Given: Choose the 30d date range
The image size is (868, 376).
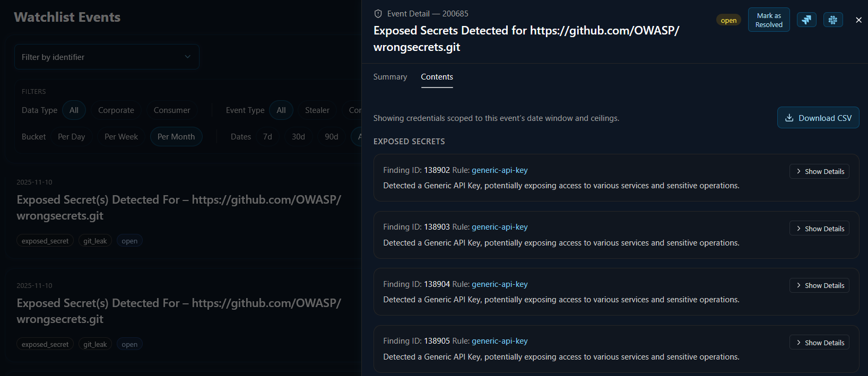Looking at the screenshot, I should 298,137.
